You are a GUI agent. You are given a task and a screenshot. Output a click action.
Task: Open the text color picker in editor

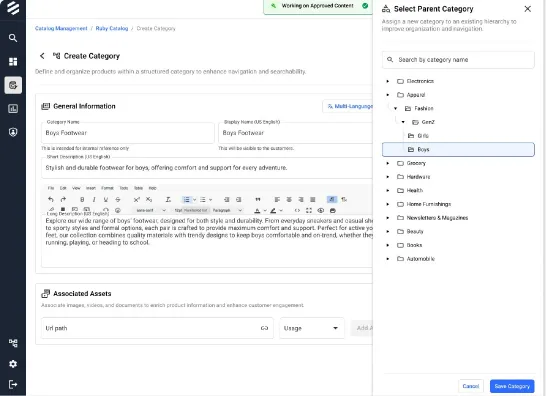tap(257, 210)
